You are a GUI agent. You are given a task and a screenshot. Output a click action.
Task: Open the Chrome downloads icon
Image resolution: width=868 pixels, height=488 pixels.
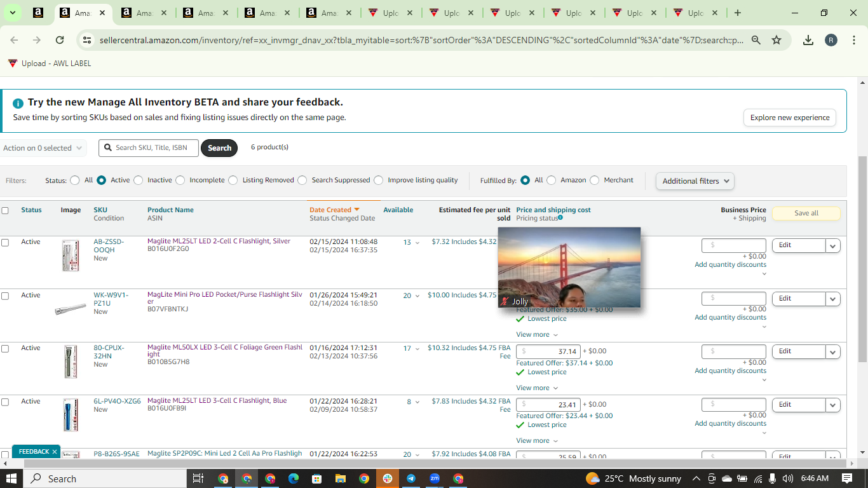point(808,40)
